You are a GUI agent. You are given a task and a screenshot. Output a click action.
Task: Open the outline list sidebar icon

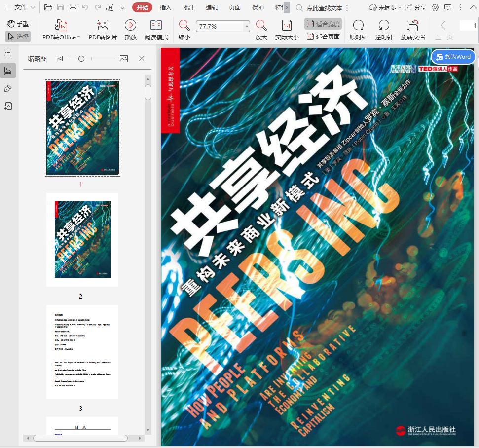[8, 53]
